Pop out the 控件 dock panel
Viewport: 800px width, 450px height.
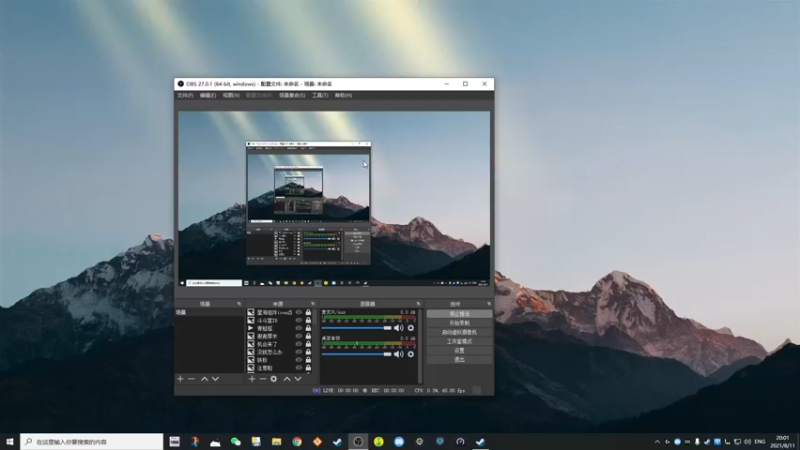[x=489, y=304]
